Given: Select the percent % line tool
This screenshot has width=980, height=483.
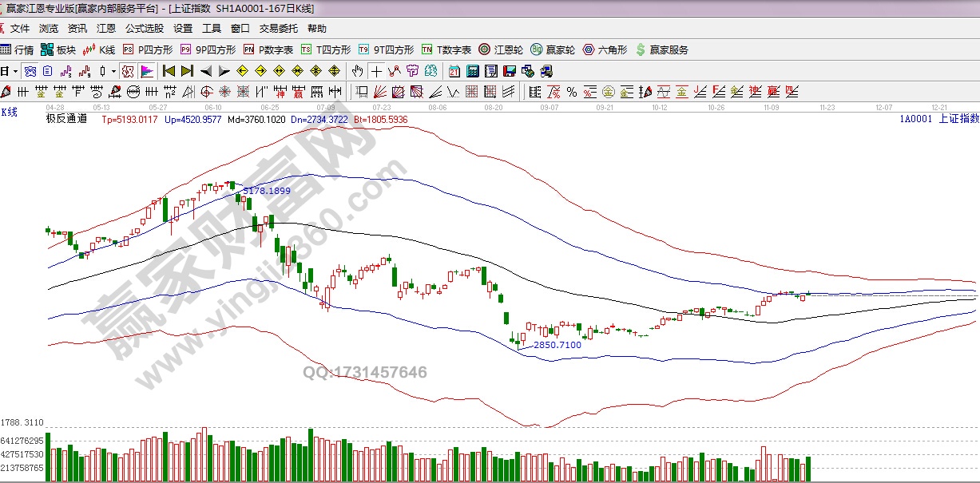Looking at the screenshot, I should [x=553, y=91].
